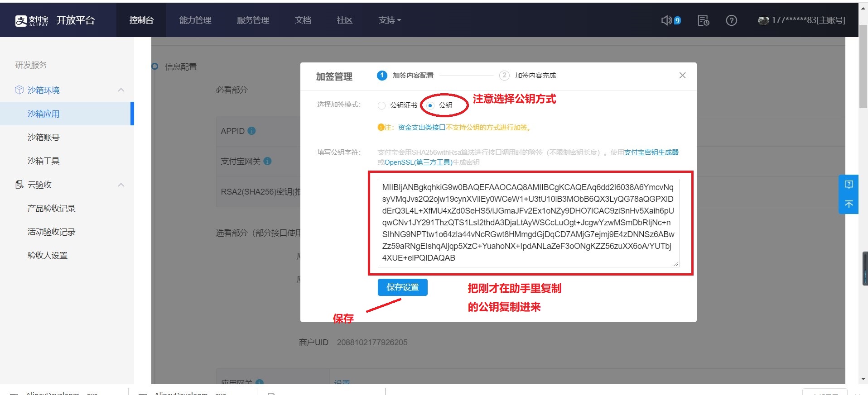This screenshot has height=395, width=868.
Task: Open the 文档 tab
Action: [303, 20]
